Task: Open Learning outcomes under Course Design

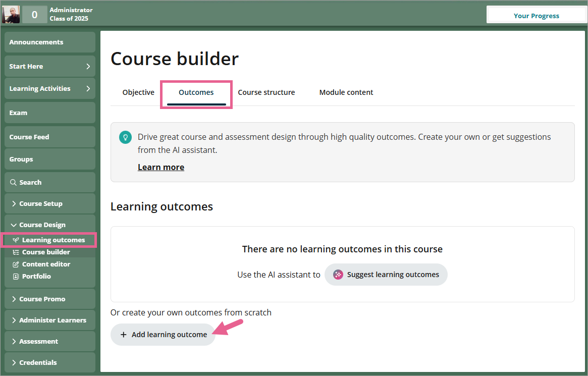Action: click(49, 240)
